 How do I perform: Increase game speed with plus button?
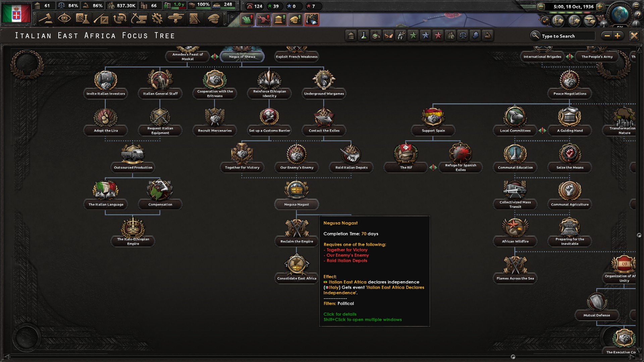(600, 6)
